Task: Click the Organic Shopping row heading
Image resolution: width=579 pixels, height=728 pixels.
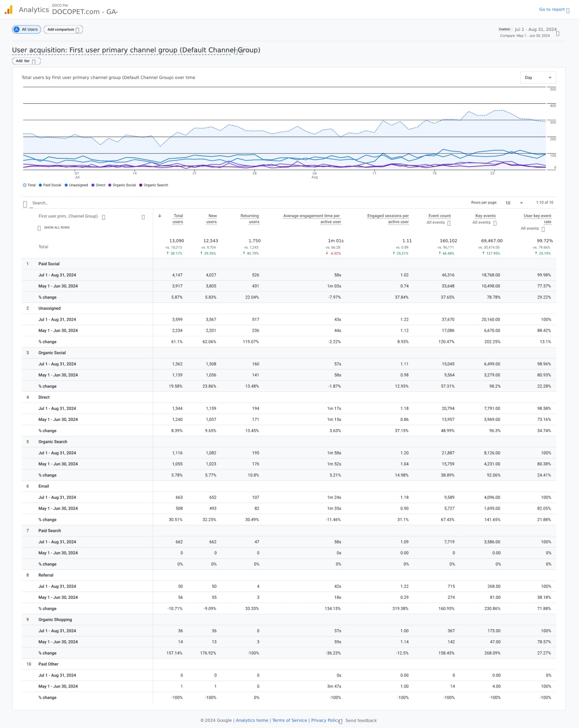Action: [x=55, y=620]
